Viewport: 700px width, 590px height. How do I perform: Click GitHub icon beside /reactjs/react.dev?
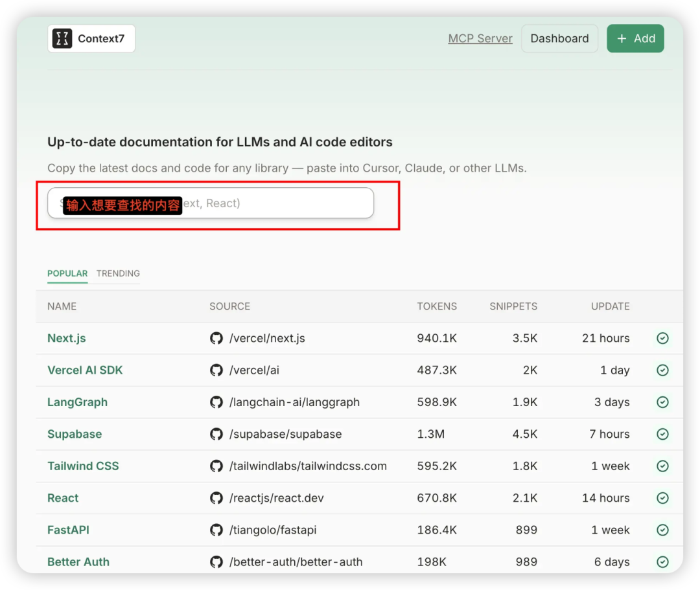click(216, 498)
